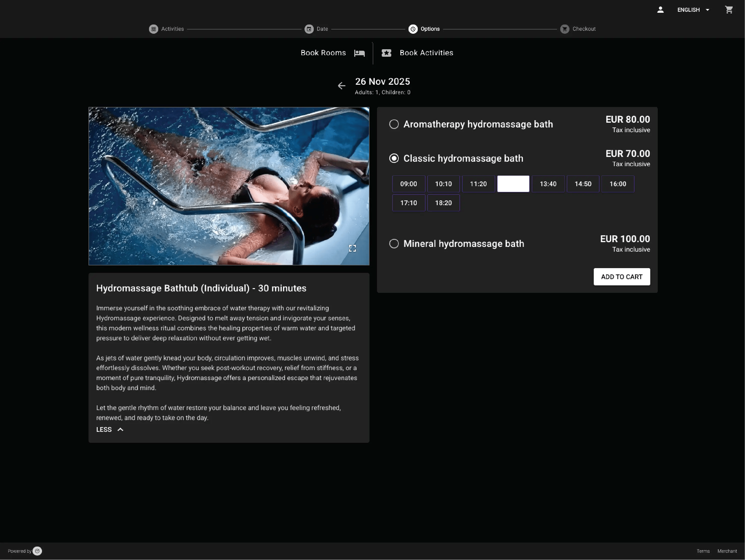Click the Checkout step icon

(564, 29)
